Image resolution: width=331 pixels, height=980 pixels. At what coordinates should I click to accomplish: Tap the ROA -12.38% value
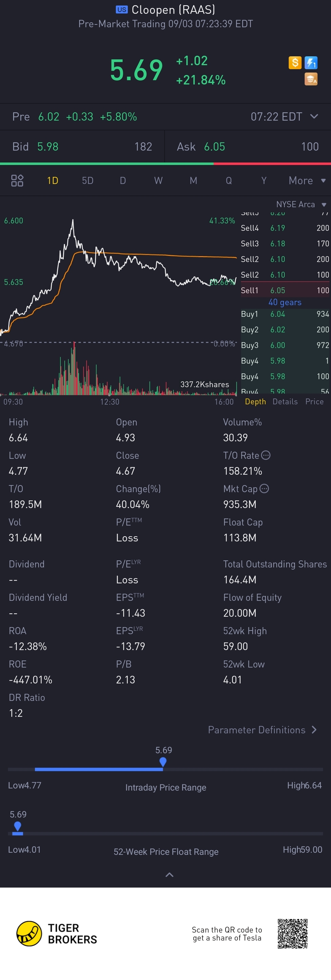pyautogui.click(x=27, y=646)
